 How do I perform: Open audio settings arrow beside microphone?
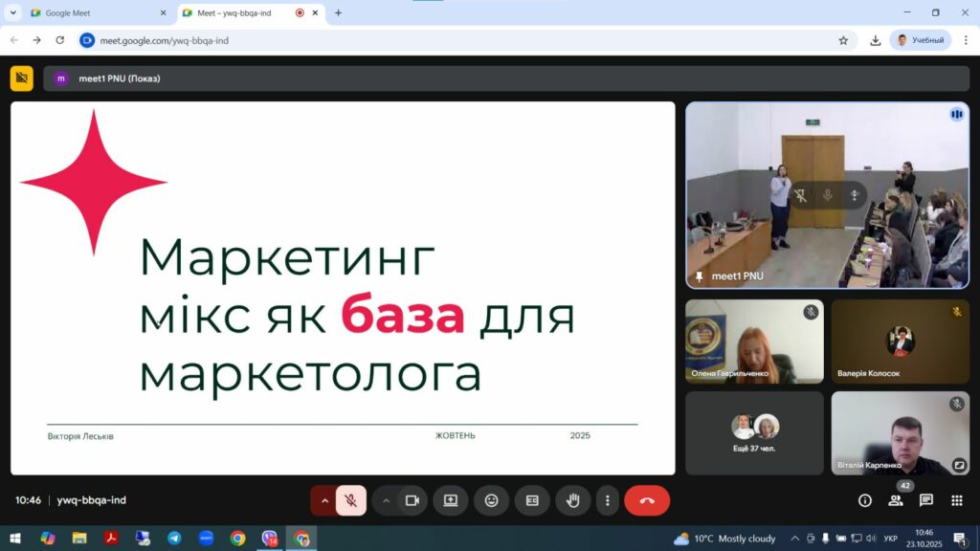click(324, 500)
